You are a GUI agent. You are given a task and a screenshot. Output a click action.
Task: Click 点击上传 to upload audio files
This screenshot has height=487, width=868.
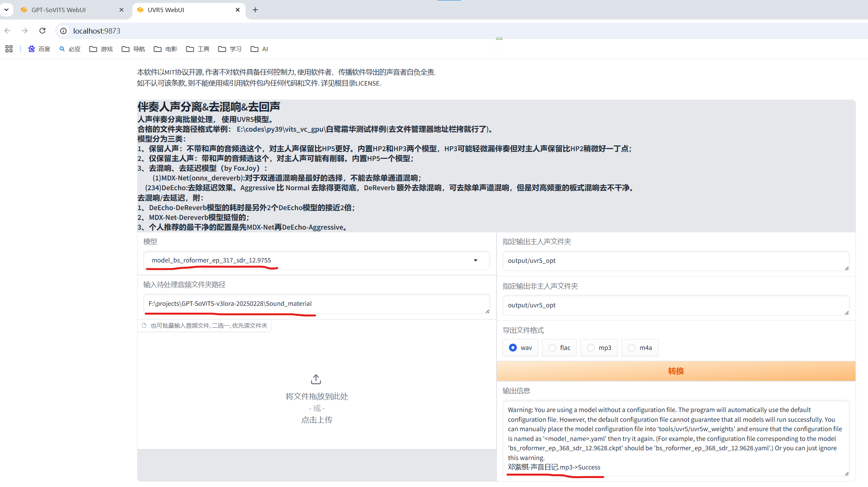316,420
